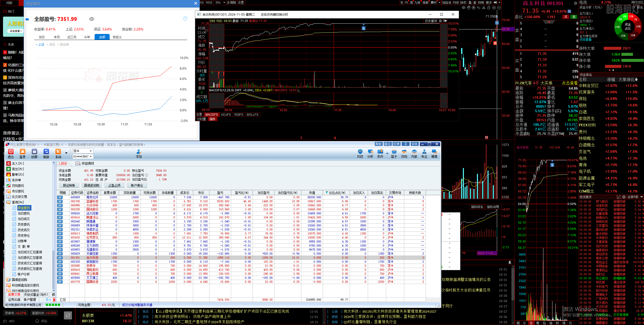This screenshot has height=325, width=644.
Task: Open the dropdown after the skip-to-end arrow button
Action: (499, 3)
